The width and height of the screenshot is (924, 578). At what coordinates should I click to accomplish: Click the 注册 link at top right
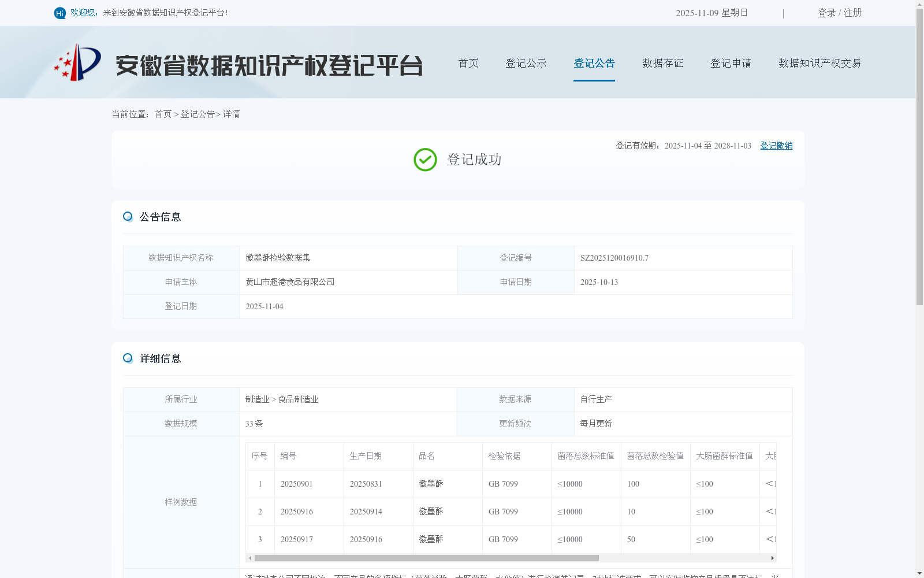pyautogui.click(x=853, y=12)
